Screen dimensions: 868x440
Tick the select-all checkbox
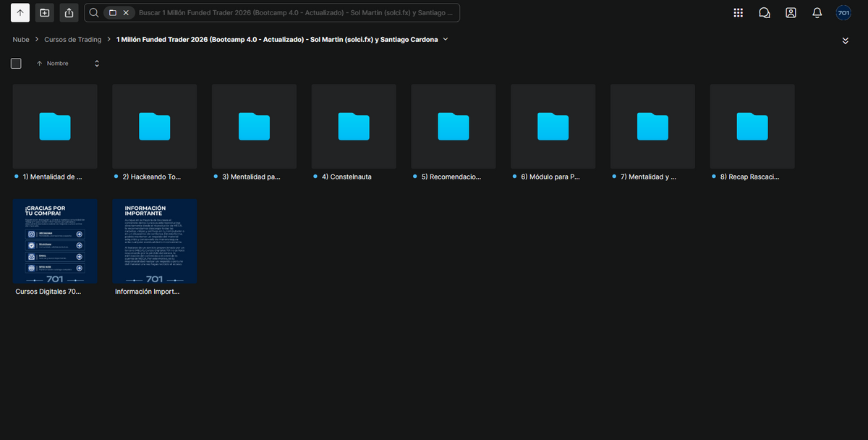(x=16, y=63)
